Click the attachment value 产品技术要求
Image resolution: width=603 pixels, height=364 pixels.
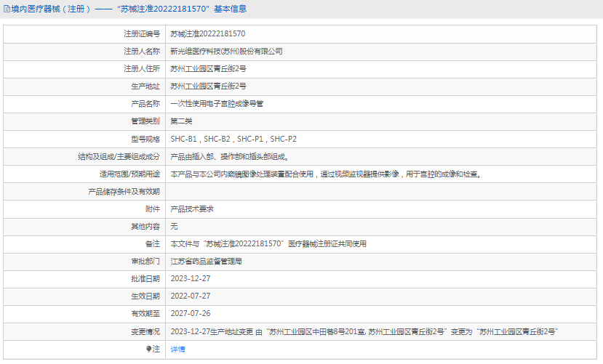(x=192, y=209)
